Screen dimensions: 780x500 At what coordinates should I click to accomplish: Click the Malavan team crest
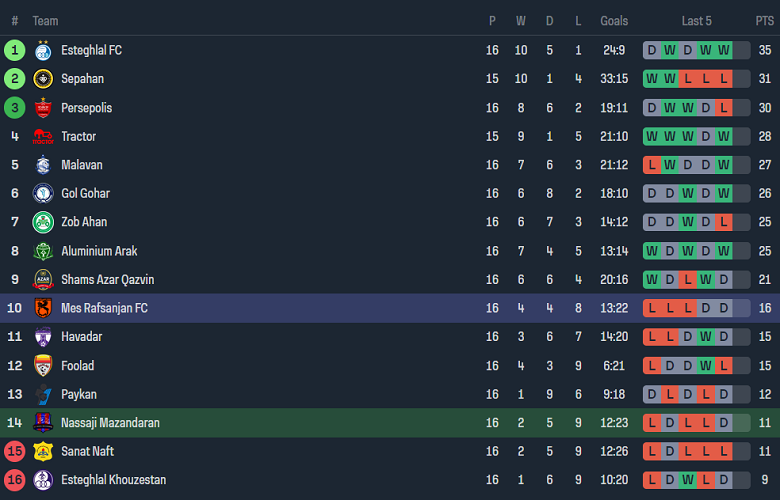[43, 165]
